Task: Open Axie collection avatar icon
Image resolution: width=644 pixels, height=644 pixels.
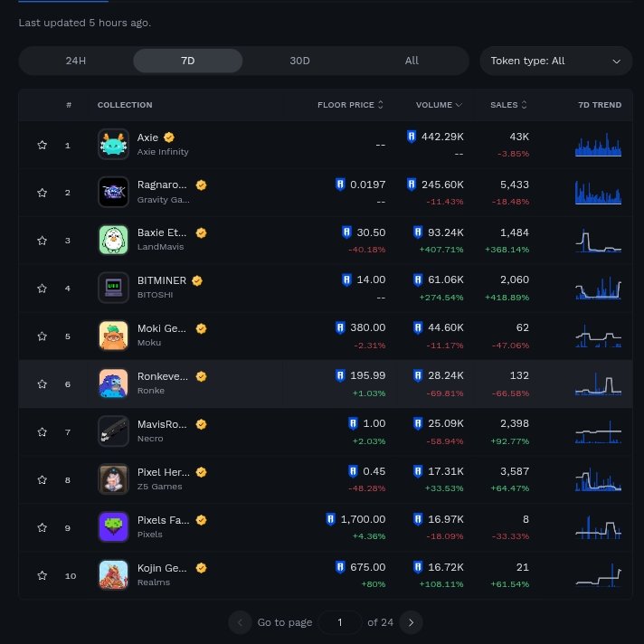Action: pyautogui.click(x=113, y=144)
